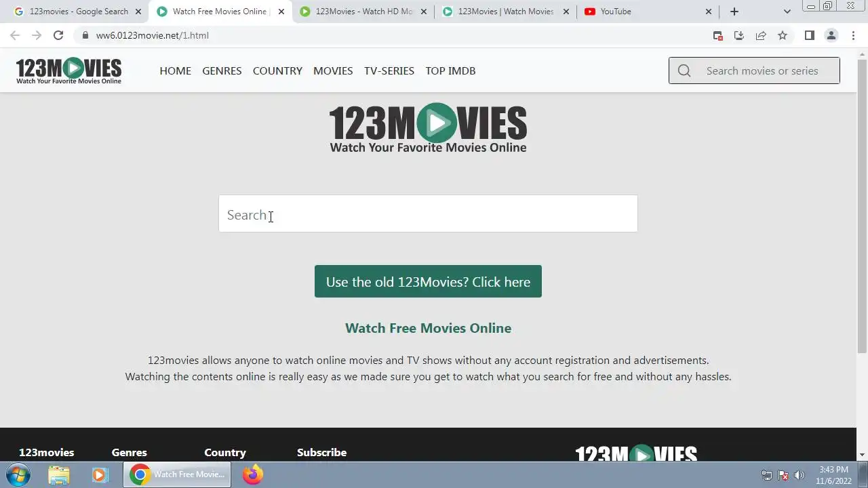This screenshot has height=488, width=868.
Task: Click 'Use the old 123Movies? Click here' button
Action: click(428, 281)
